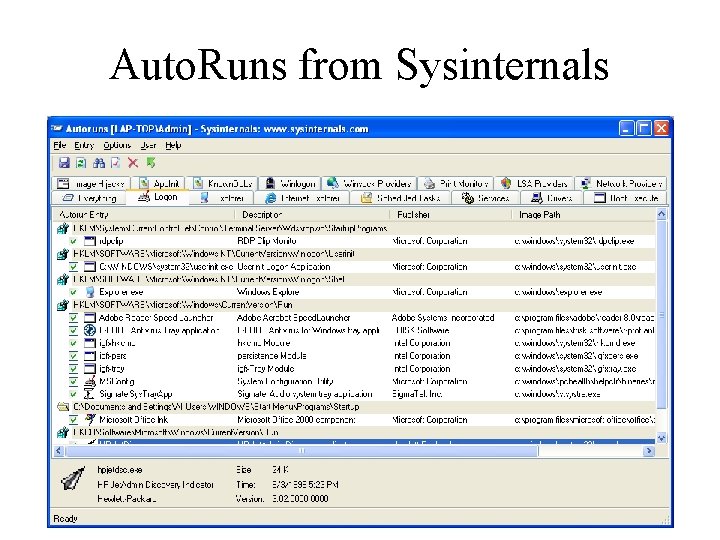
Task: Click the horizontal scrollbar left arrow
Action: click(58, 451)
